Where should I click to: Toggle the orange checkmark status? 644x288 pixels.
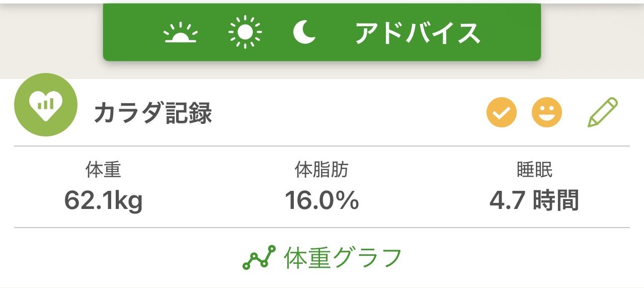[502, 112]
